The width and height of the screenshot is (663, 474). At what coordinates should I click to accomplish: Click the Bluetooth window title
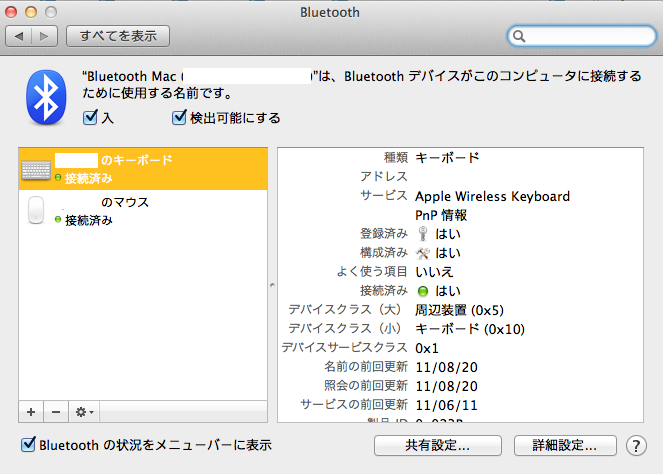click(330, 12)
